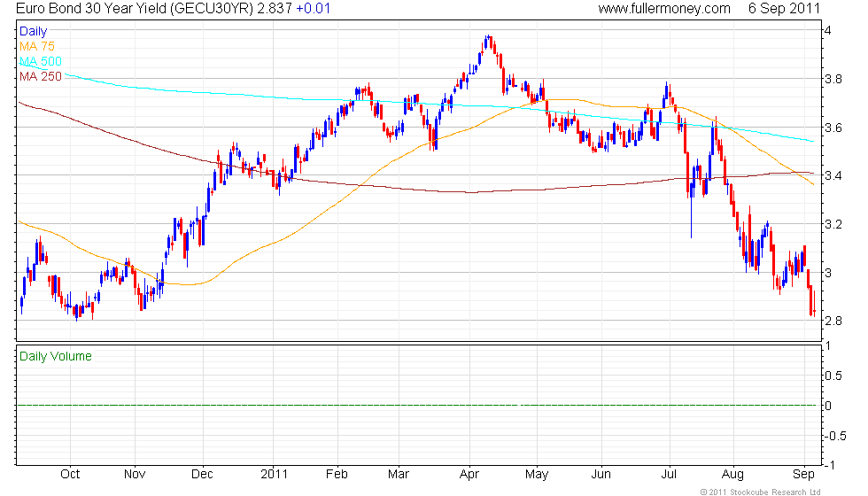Select the 2011 year label on time axis
Screen dimensions: 868x496
[281, 474]
